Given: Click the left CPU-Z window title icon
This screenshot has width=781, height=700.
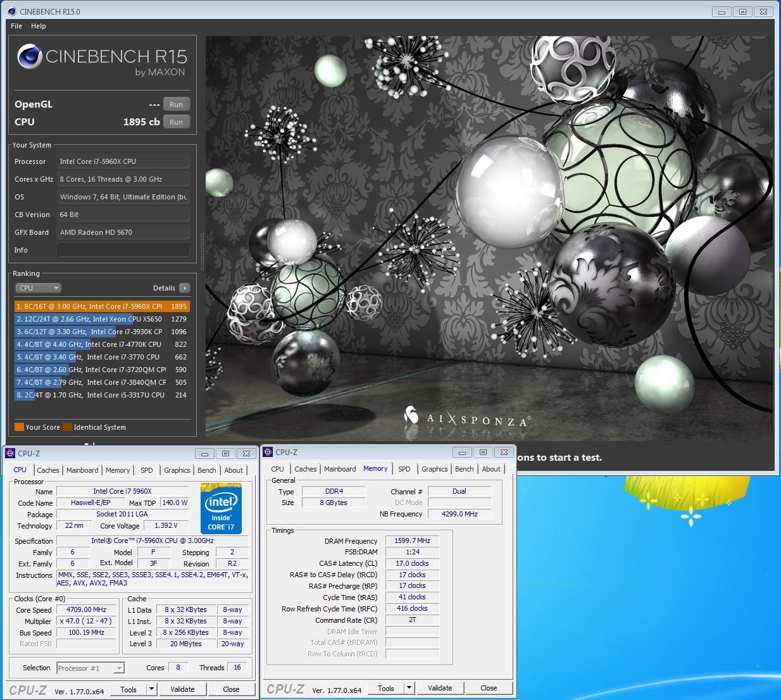Looking at the screenshot, I should click(10, 453).
